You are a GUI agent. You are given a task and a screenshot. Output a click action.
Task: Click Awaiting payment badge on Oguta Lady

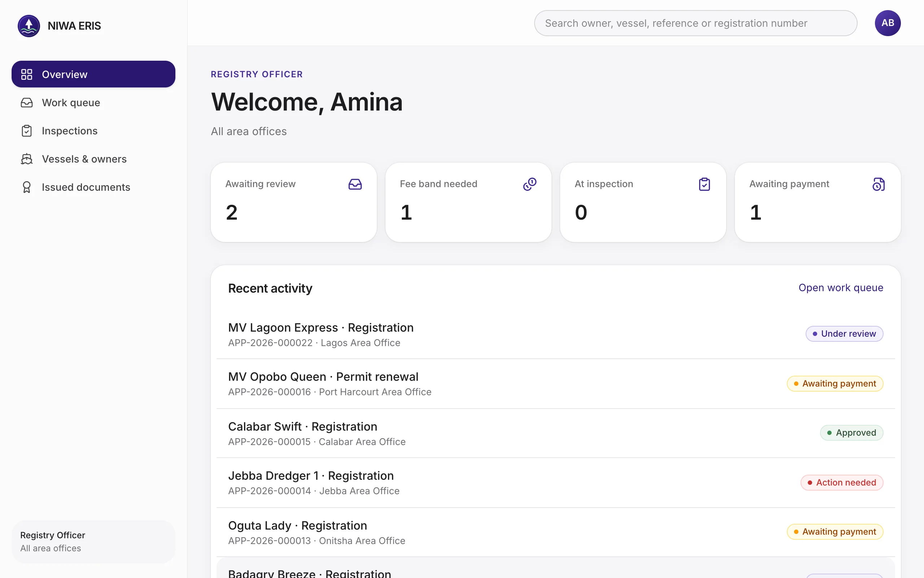[835, 532]
